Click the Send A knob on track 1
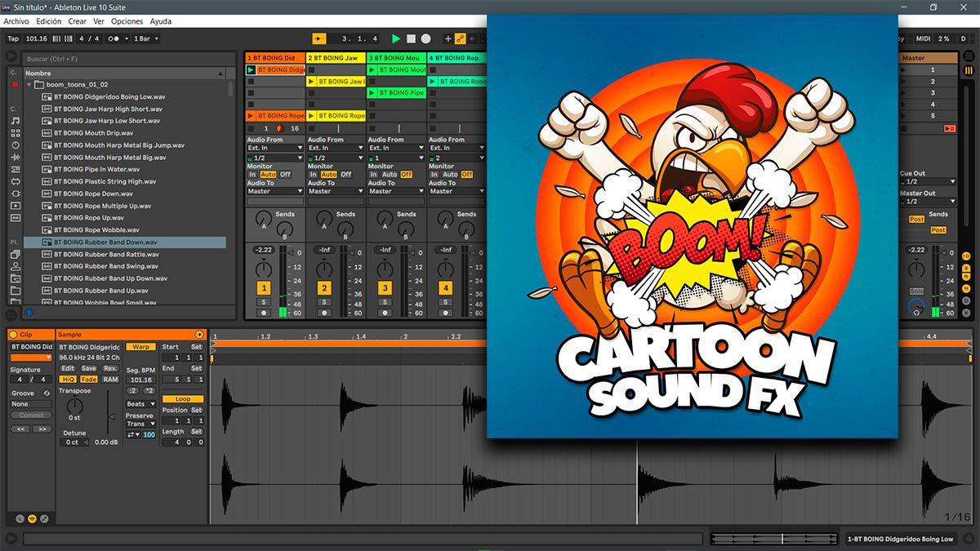 coord(262,219)
